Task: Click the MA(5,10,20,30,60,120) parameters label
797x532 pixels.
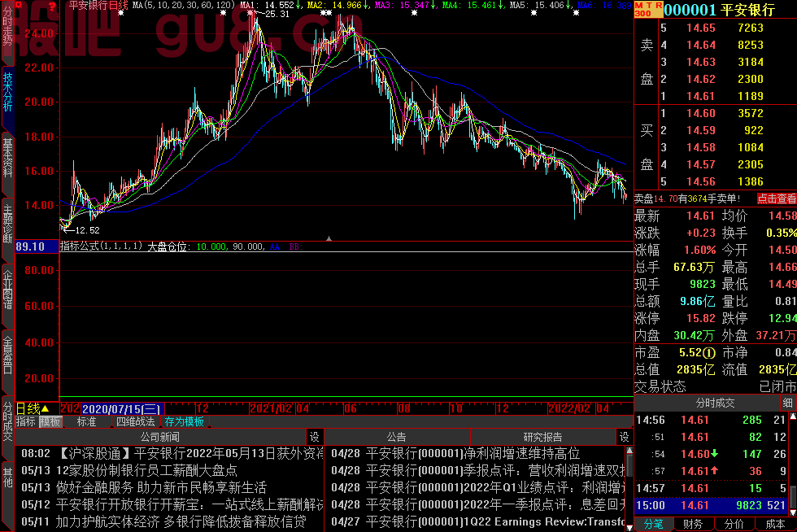Action: (x=184, y=6)
